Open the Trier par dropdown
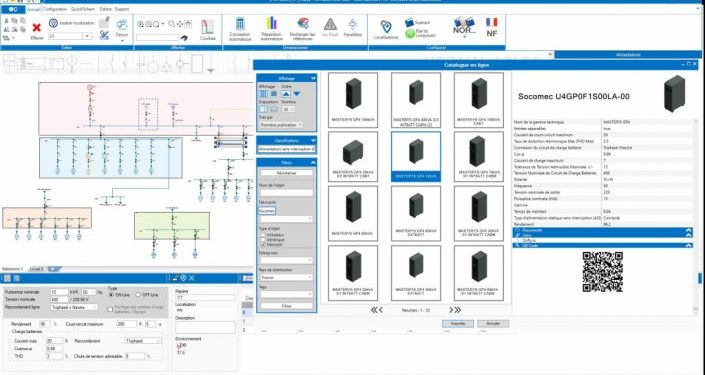Viewport: 705px width, 375px height. coord(281,125)
